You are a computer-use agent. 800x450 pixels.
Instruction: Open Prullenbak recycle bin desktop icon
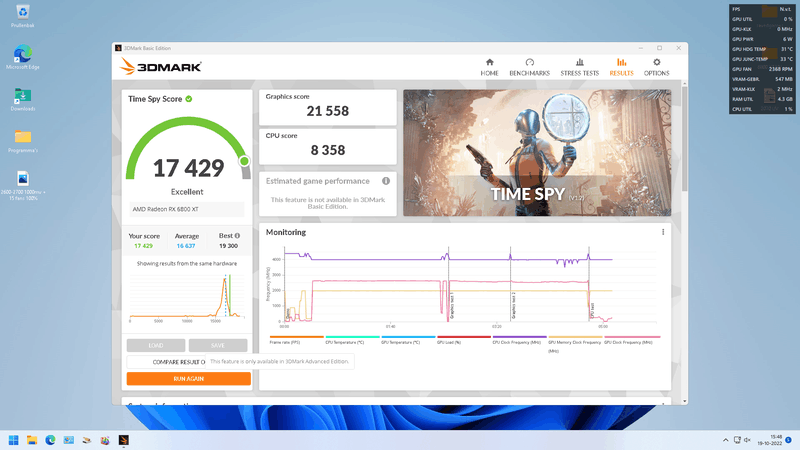click(x=22, y=15)
